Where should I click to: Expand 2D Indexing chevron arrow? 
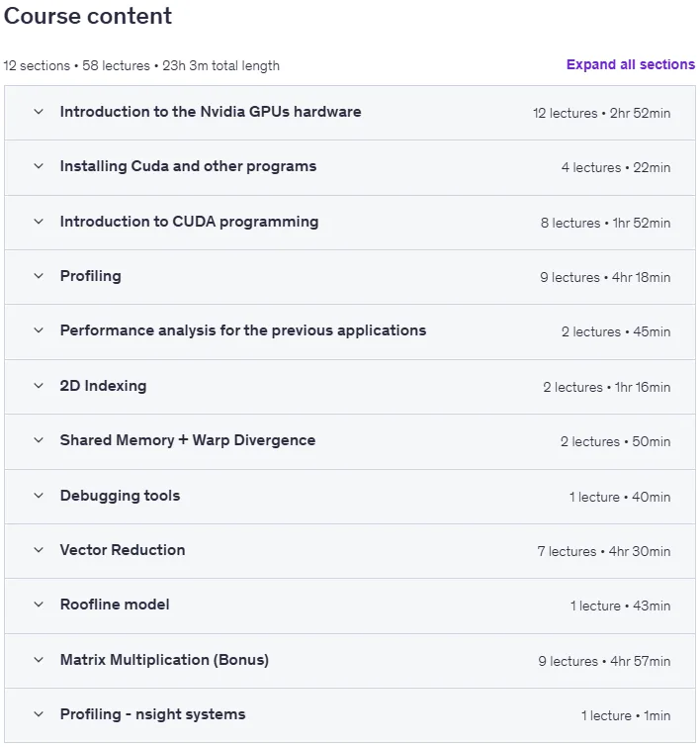[x=39, y=386]
